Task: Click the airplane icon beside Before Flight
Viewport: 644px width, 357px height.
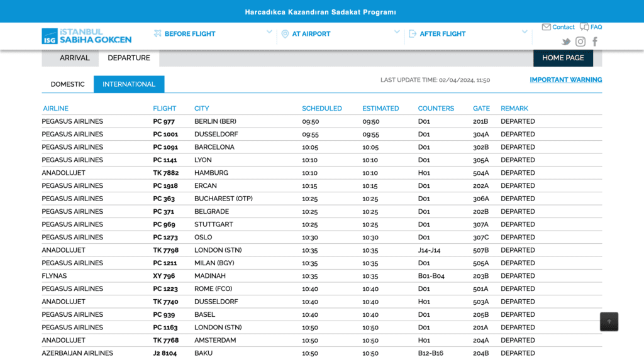Action: point(158,34)
